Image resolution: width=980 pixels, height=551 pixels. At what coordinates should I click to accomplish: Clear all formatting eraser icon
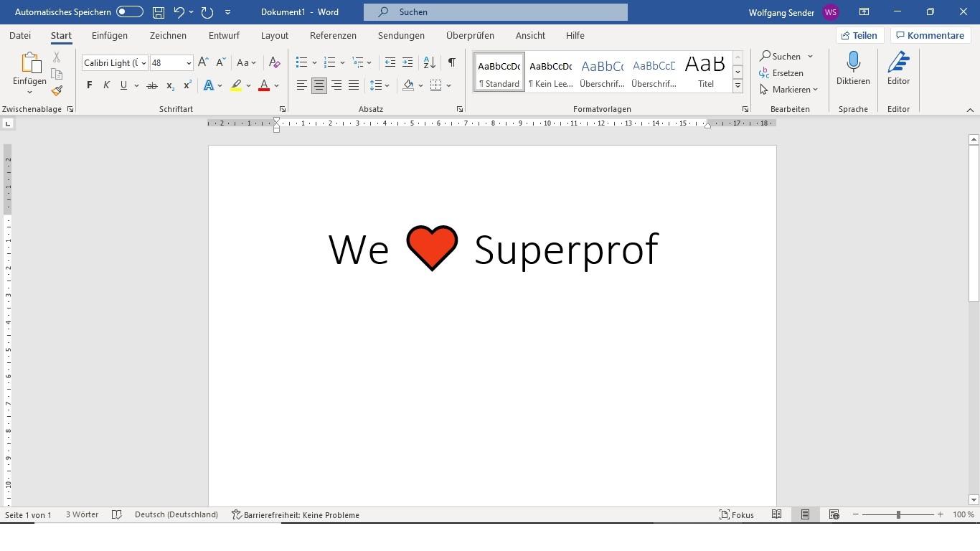(x=274, y=62)
